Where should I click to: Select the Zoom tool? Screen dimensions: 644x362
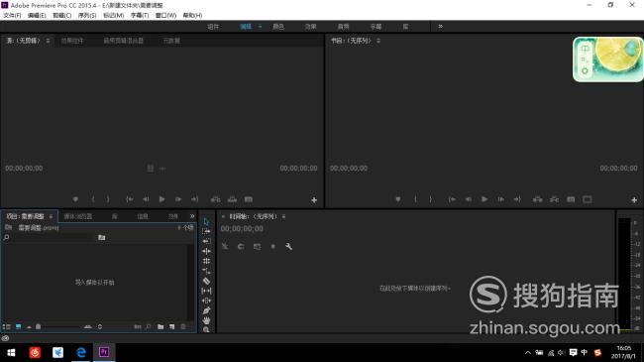click(x=206, y=329)
